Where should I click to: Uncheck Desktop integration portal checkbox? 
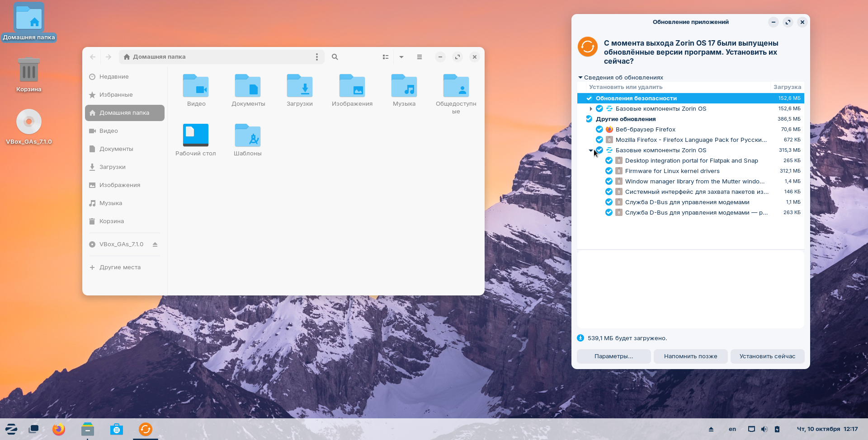click(x=609, y=160)
